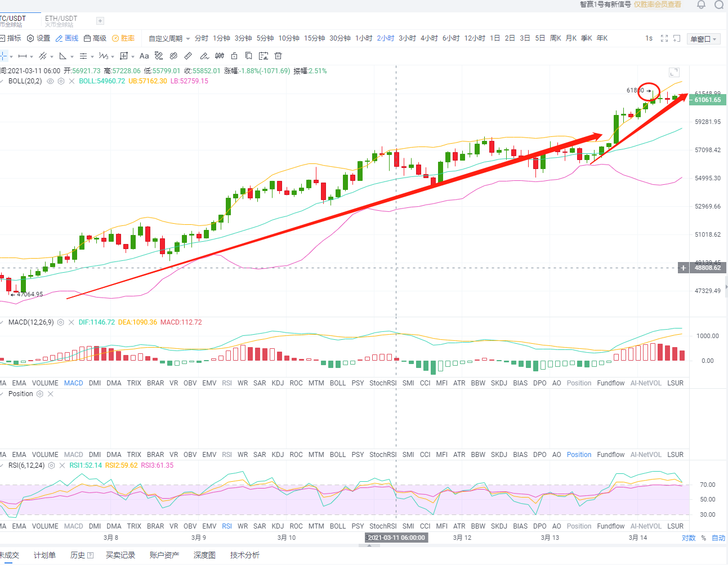Image resolution: width=728 pixels, height=568 pixels.
Task: Click the 指标 indicators button
Action: pyautogui.click(x=10, y=38)
